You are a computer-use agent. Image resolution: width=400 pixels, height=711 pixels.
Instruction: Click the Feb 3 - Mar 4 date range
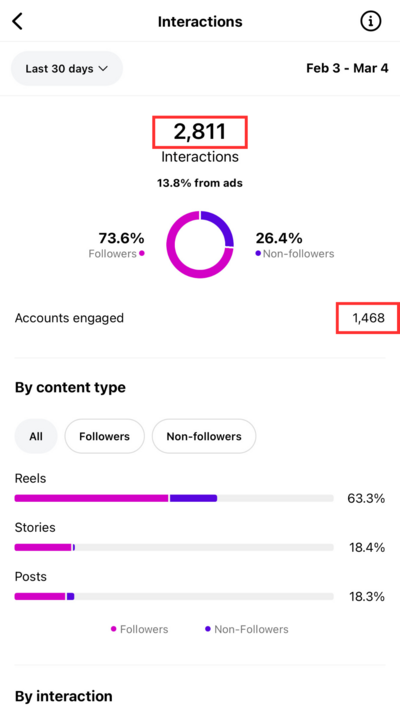tap(347, 68)
